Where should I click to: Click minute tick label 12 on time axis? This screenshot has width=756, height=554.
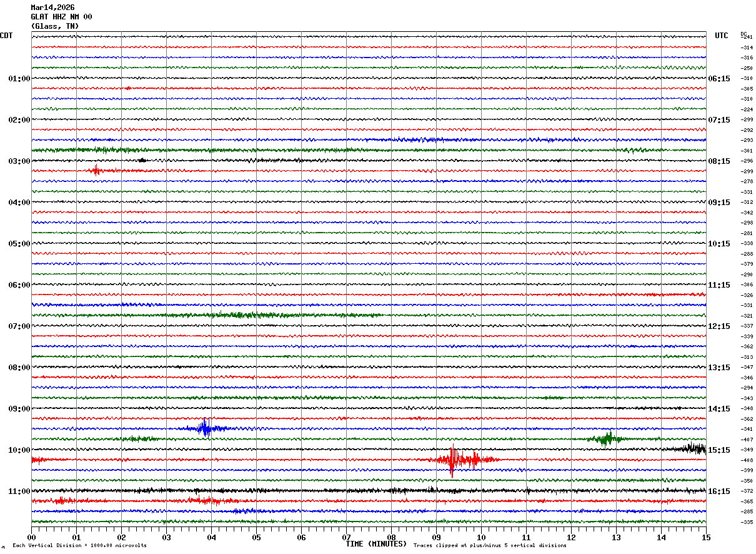tap(571, 537)
